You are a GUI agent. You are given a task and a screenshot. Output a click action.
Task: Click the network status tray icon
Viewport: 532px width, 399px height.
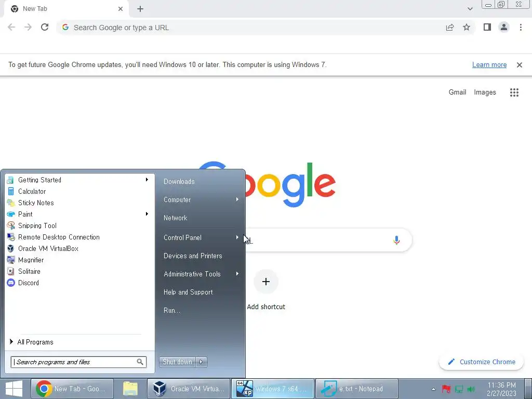(x=459, y=389)
